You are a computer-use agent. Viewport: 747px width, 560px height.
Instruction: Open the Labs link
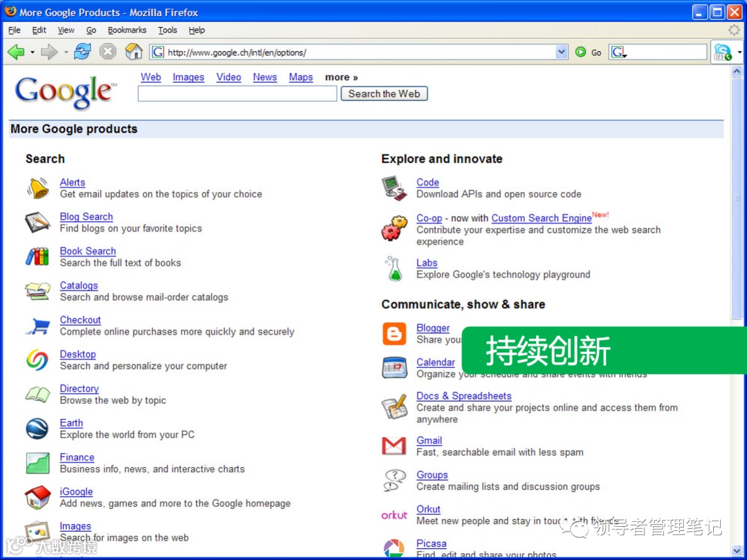[x=426, y=263]
